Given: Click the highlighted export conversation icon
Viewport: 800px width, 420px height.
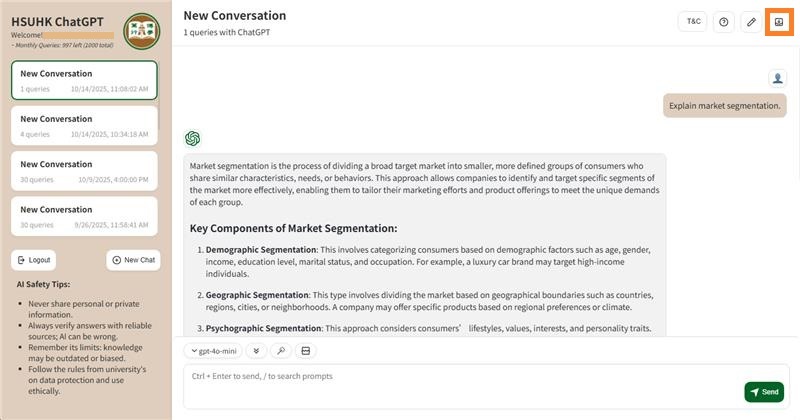Looking at the screenshot, I should point(779,22).
